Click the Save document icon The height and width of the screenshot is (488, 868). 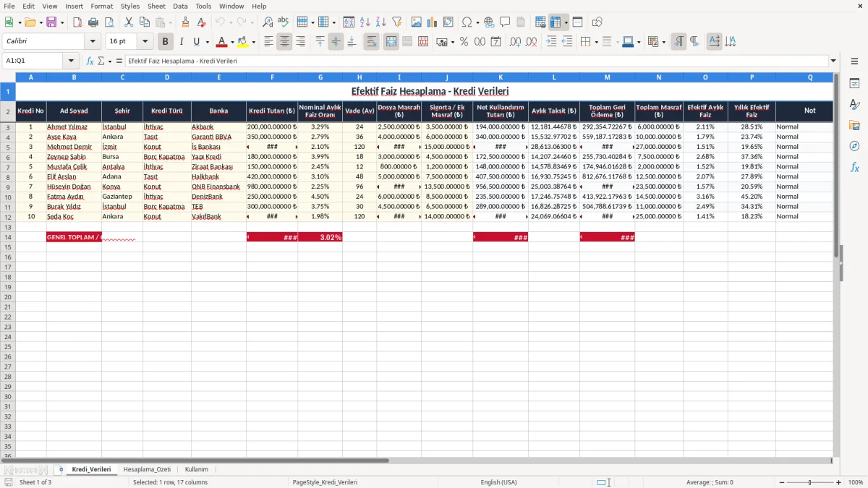tap(51, 22)
